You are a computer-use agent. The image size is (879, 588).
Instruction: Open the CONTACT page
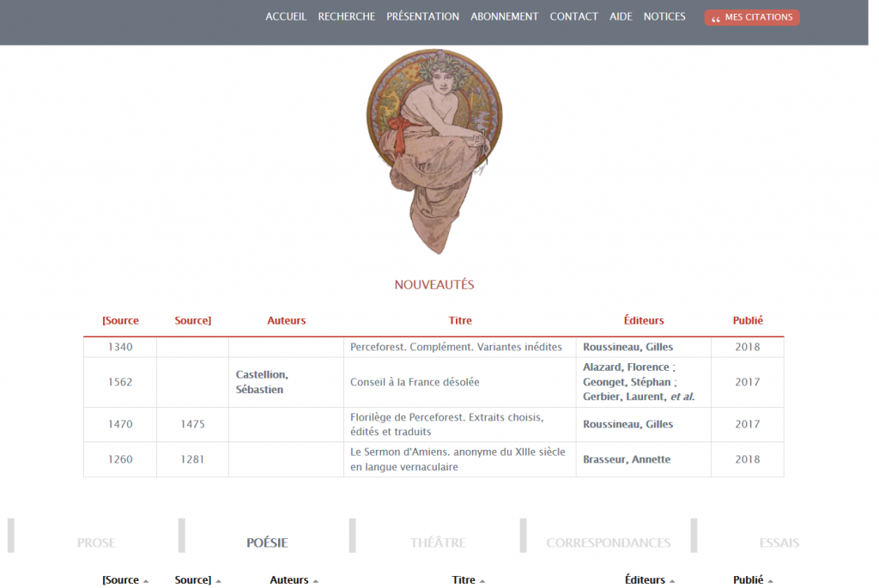click(x=574, y=17)
